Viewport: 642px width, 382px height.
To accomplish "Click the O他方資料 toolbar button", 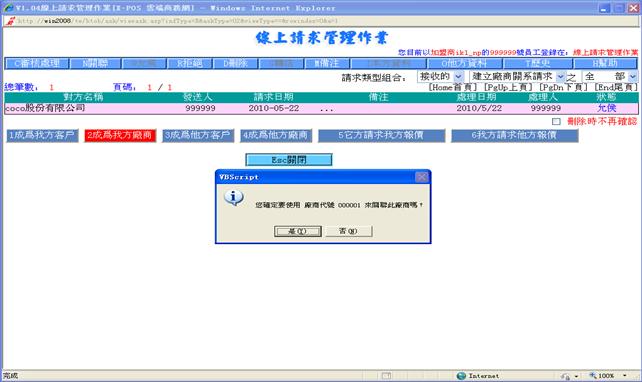I will coord(464,63).
